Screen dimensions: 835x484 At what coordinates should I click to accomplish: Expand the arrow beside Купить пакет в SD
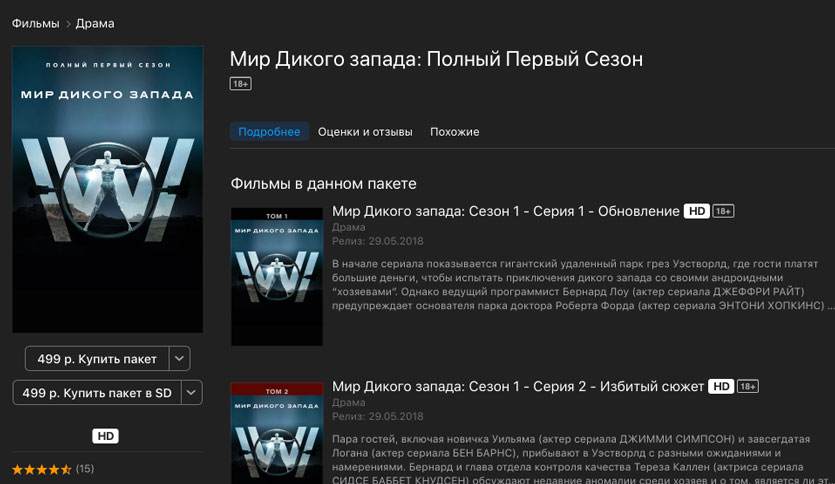pyautogui.click(x=191, y=393)
